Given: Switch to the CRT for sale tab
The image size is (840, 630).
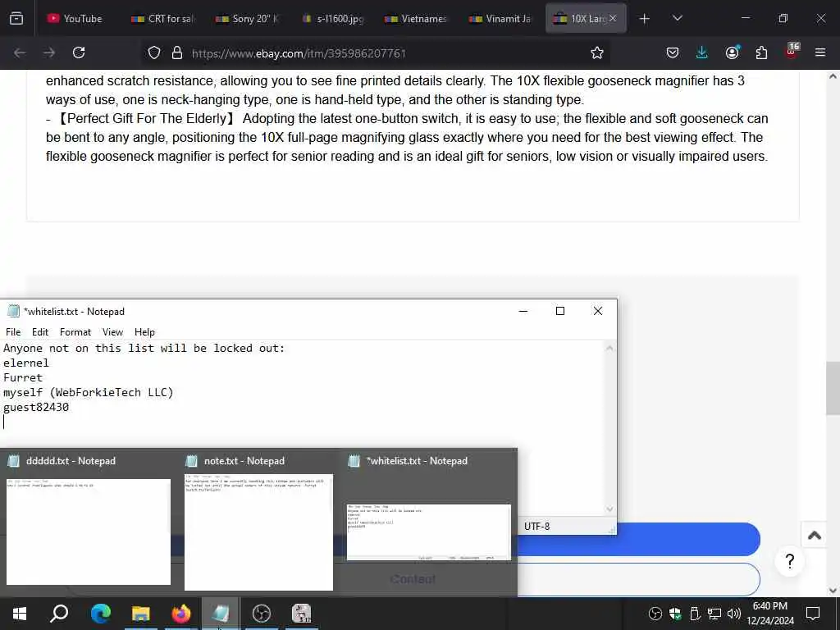Looking at the screenshot, I should (162, 18).
